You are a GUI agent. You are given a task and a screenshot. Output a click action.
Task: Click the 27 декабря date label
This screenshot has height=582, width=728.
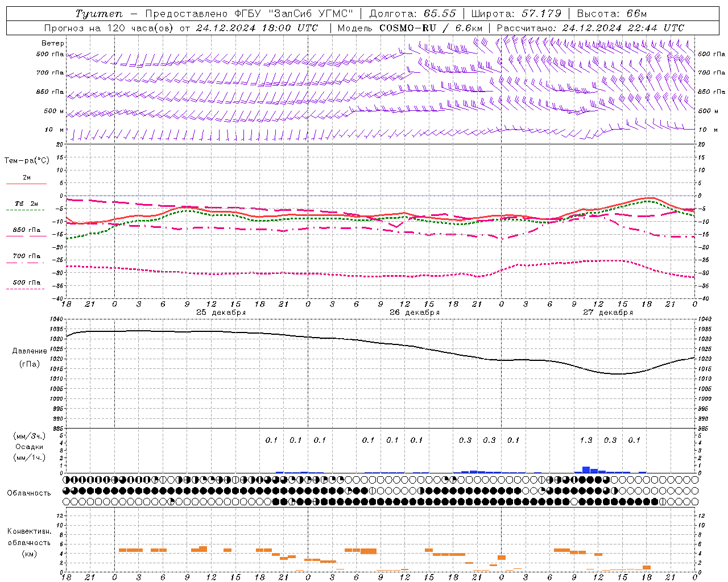tap(607, 312)
